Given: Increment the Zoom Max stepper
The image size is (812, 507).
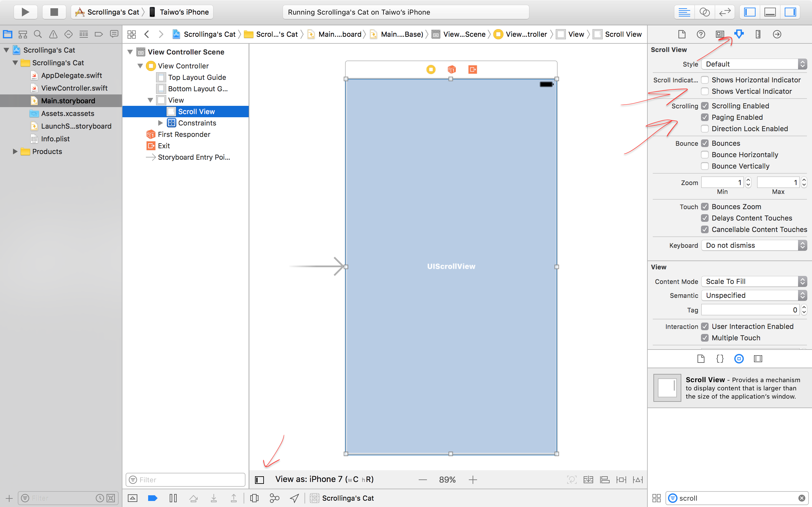Looking at the screenshot, I should pos(804,180).
